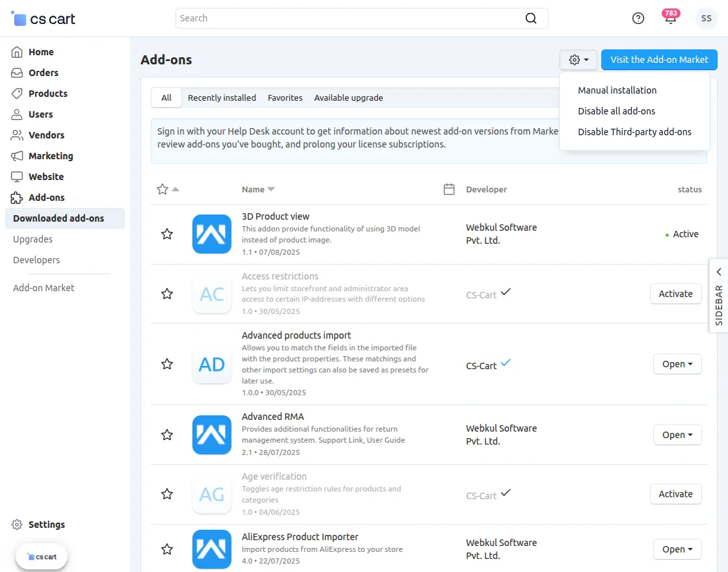Viewport: 728px width, 572px height.
Task: Click the notifications bell showing 783
Action: click(671, 18)
